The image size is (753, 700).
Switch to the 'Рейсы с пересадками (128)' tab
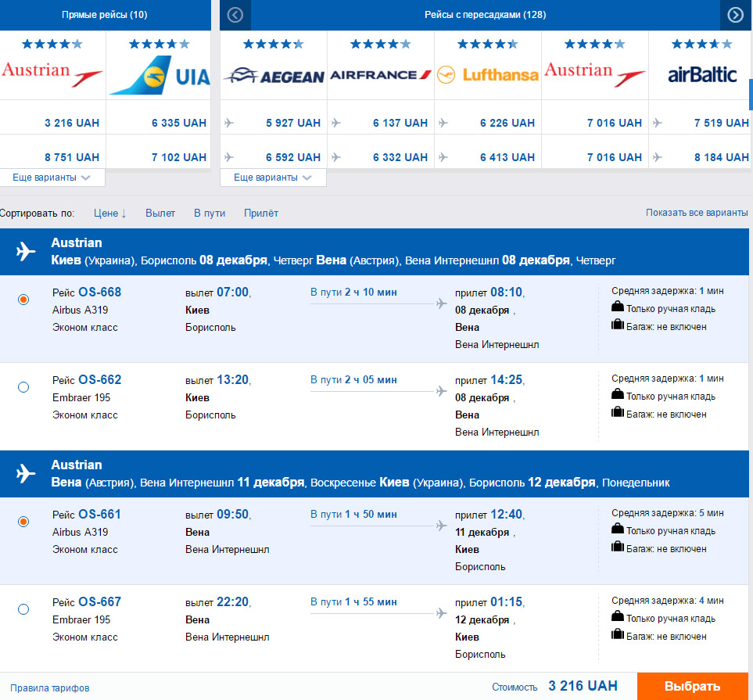pyautogui.click(x=485, y=15)
